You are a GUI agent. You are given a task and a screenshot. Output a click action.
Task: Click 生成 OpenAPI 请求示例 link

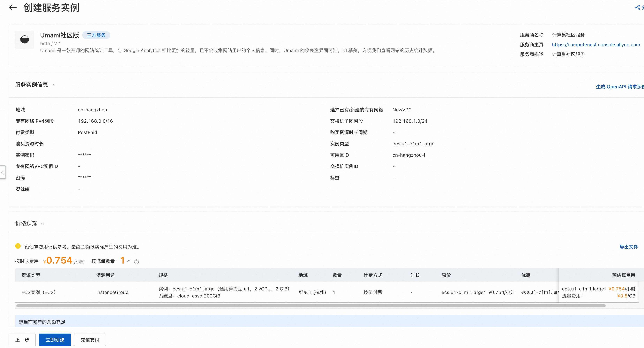[620, 87]
